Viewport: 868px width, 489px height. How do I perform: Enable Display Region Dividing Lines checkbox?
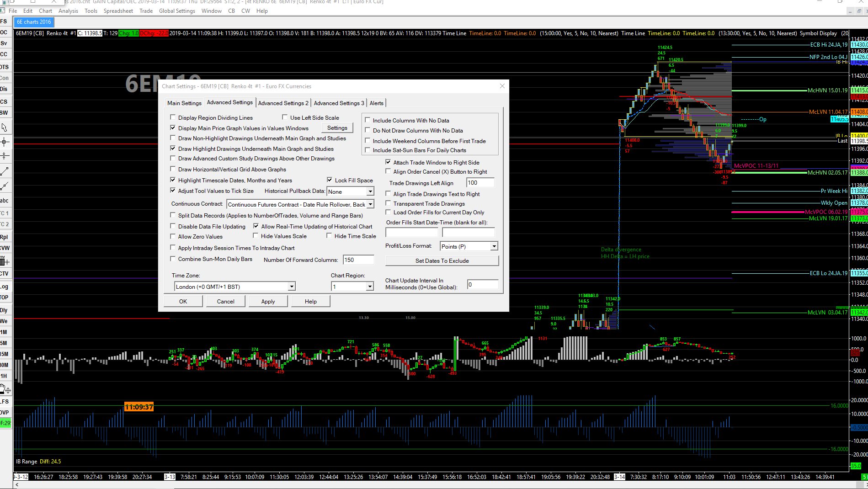click(x=173, y=117)
